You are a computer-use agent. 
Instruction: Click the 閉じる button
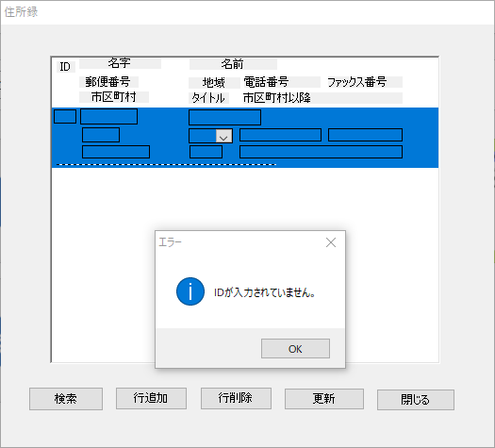[416, 400]
